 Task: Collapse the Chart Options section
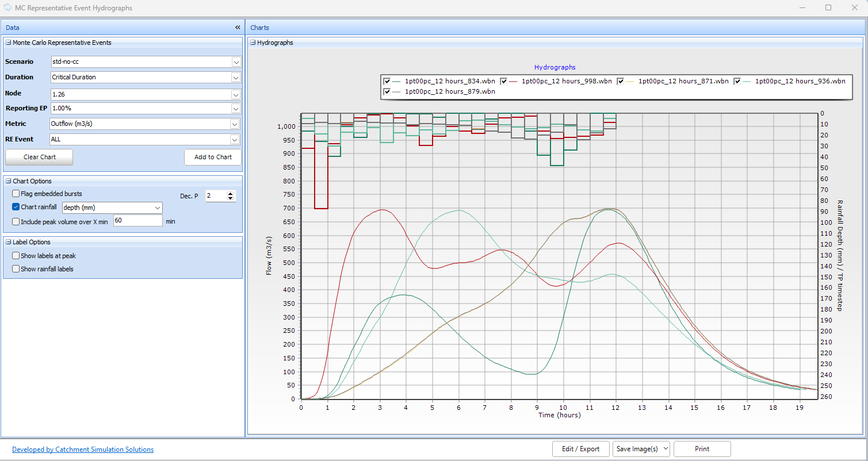click(x=9, y=181)
